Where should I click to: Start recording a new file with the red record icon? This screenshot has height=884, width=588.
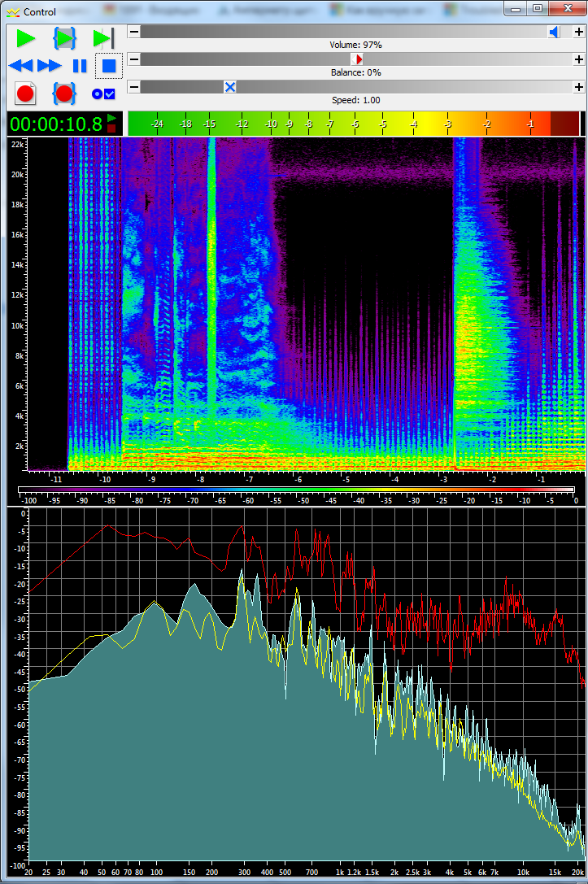25,94
